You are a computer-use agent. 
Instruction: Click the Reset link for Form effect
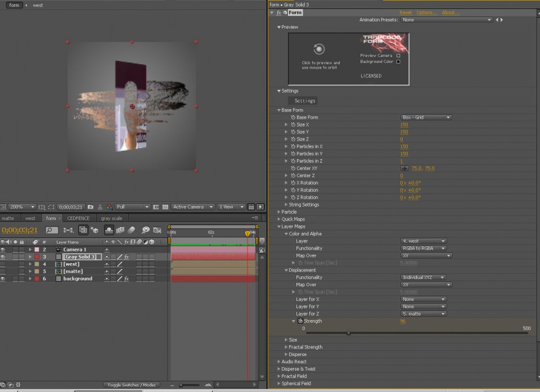click(x=405, y=12)
